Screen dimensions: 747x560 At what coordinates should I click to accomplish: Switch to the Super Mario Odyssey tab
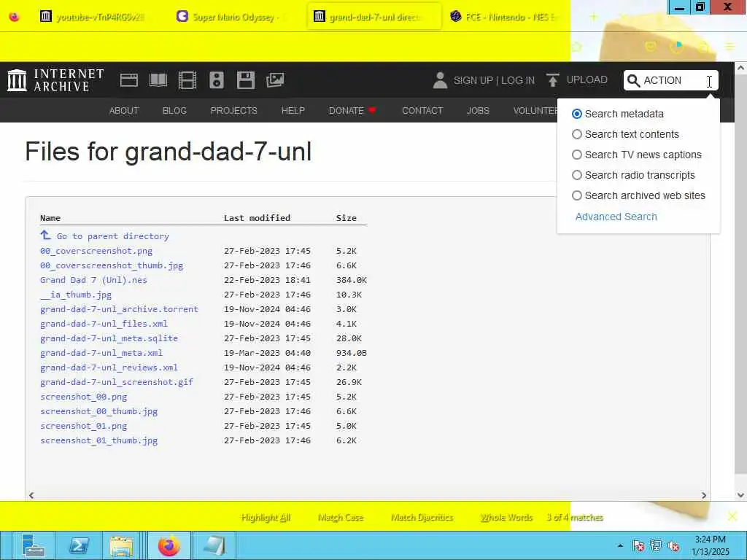(232, 17)
